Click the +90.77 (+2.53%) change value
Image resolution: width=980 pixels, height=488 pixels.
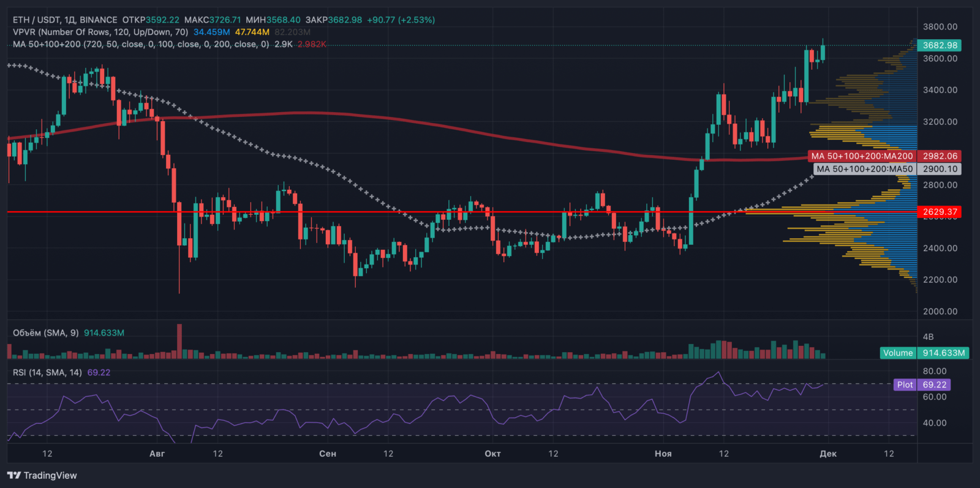[401, 20]
